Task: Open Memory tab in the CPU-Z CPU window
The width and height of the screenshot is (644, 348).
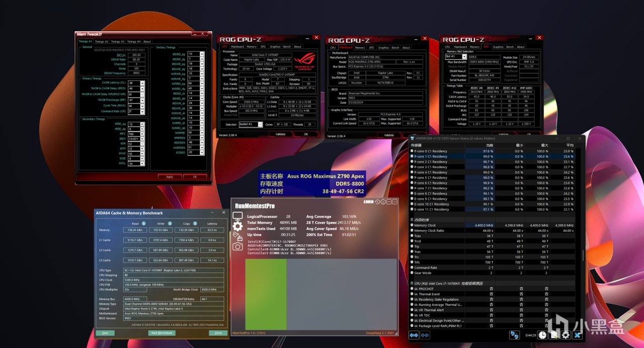Action: coord(251,47)
